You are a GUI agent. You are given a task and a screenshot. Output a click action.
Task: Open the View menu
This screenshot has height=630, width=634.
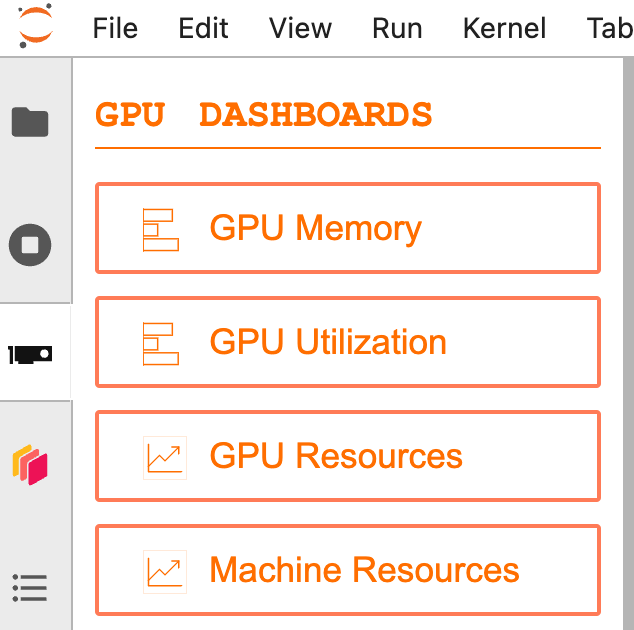coord(300,27)
